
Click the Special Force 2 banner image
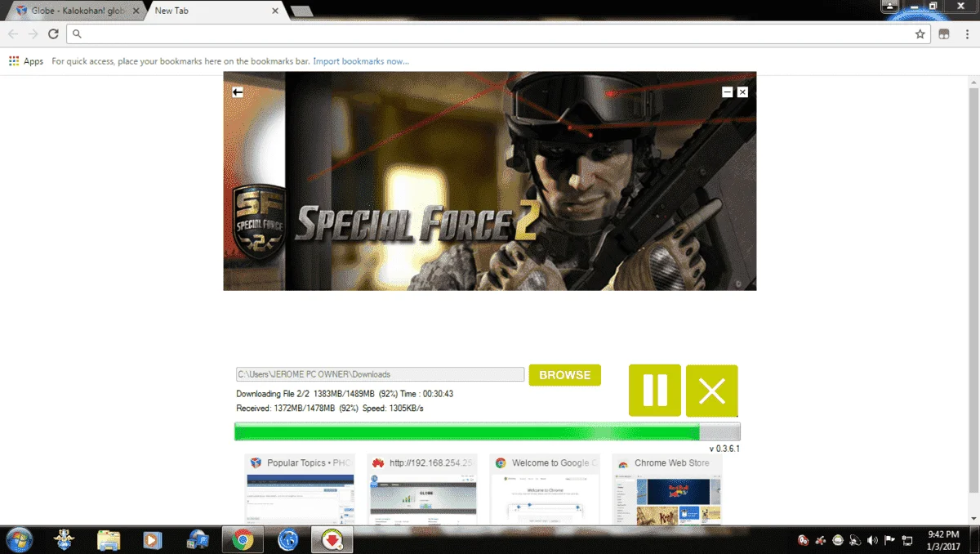[x=490, y=181]
